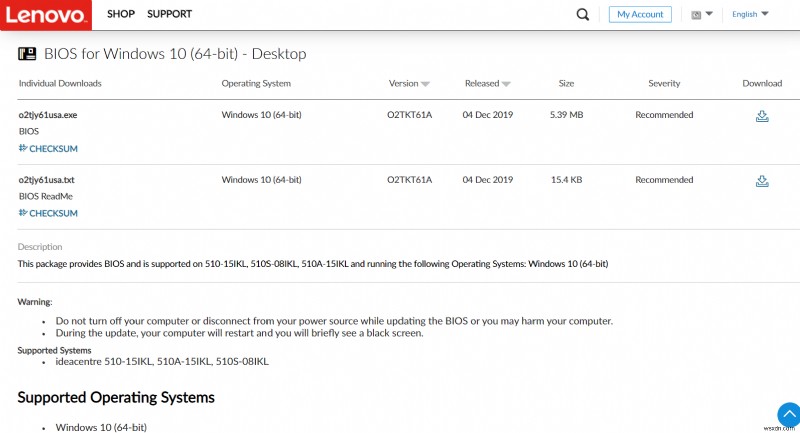The image size is (800, 433).
Task: Click the Supported Systems label
Action: pos(54,350)
